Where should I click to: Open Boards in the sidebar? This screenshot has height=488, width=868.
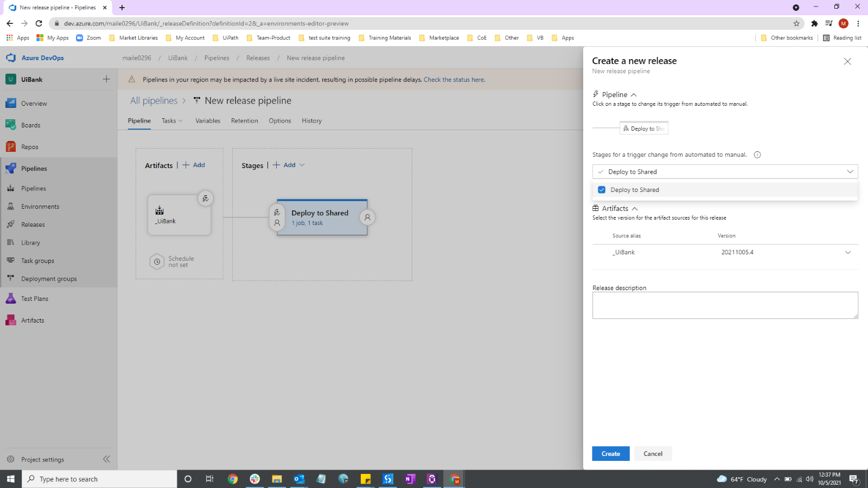point(31,125)
